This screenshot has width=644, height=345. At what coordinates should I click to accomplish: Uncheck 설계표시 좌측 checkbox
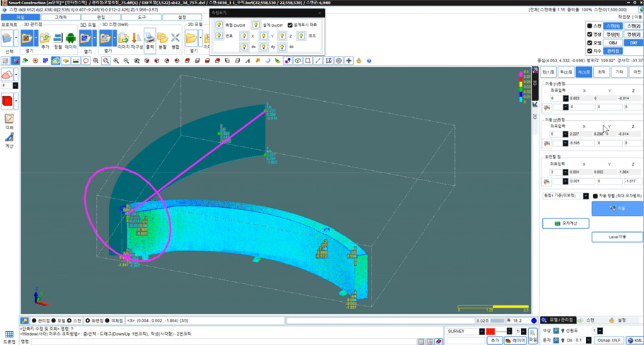point(290,25)
